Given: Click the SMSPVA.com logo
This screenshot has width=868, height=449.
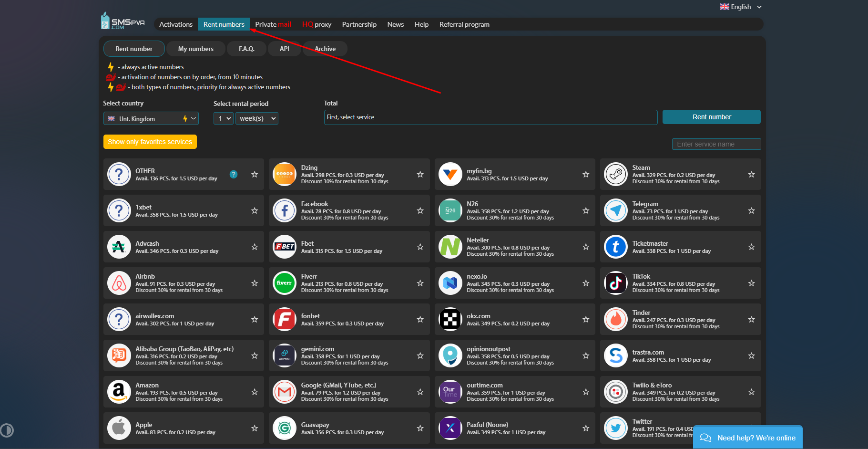Looking at the screenshot, I should [123, 21].
